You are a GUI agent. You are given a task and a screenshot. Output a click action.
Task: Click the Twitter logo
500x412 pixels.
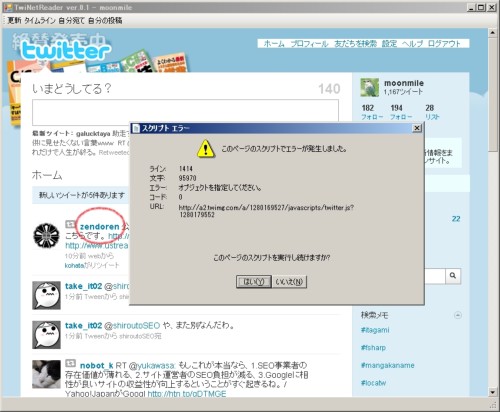pyautogui.click(x=65, y=51)
